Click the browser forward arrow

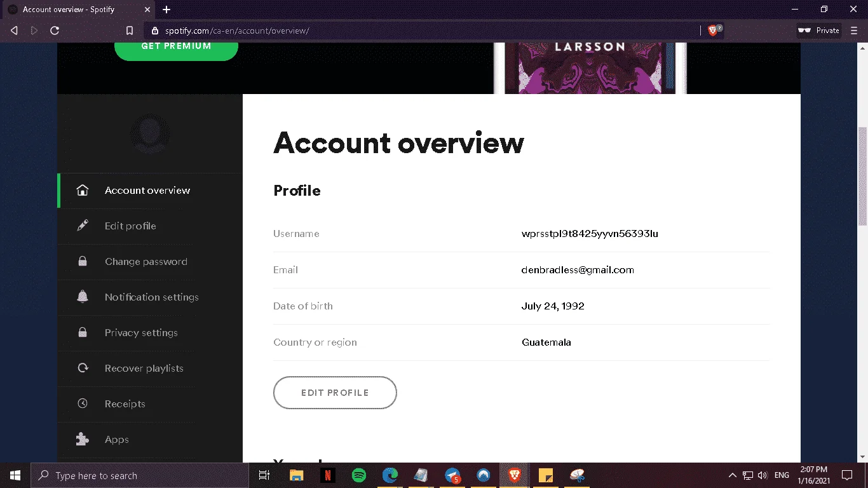(34, 30)
